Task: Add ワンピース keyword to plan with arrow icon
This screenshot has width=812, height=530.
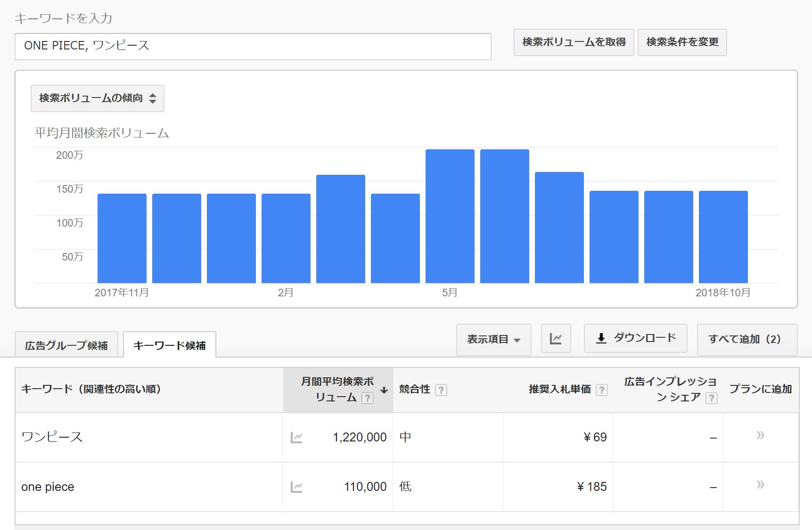Action: coord(760,435)
